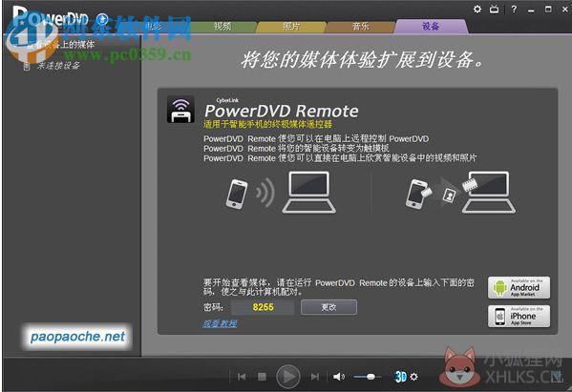
Task: Switch to the 音乐 tab
Action: click(360, 27)
